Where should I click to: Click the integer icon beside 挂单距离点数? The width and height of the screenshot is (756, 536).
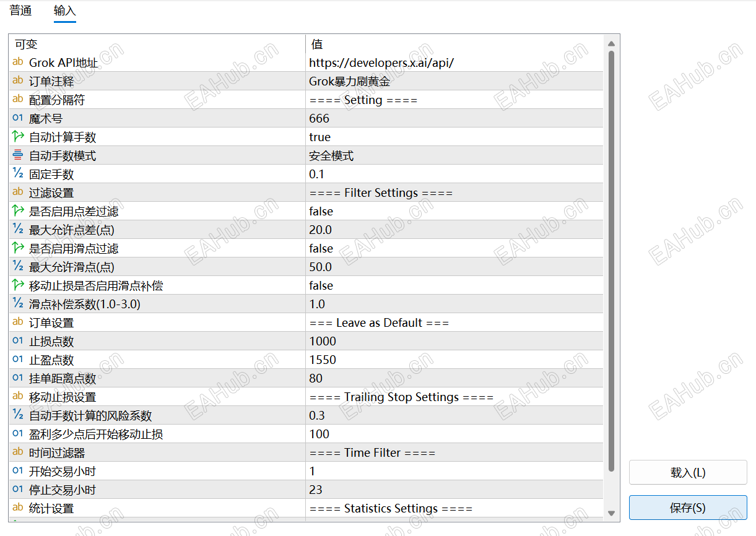pyautogui.click(x=17, y=378)
